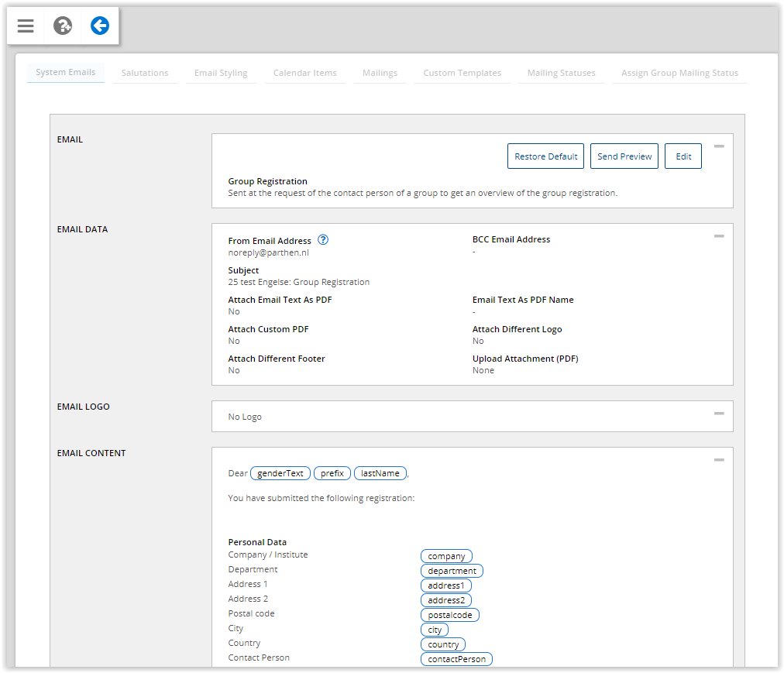
Task: Switch to Mailing Statuses tab
Action: 562,73
